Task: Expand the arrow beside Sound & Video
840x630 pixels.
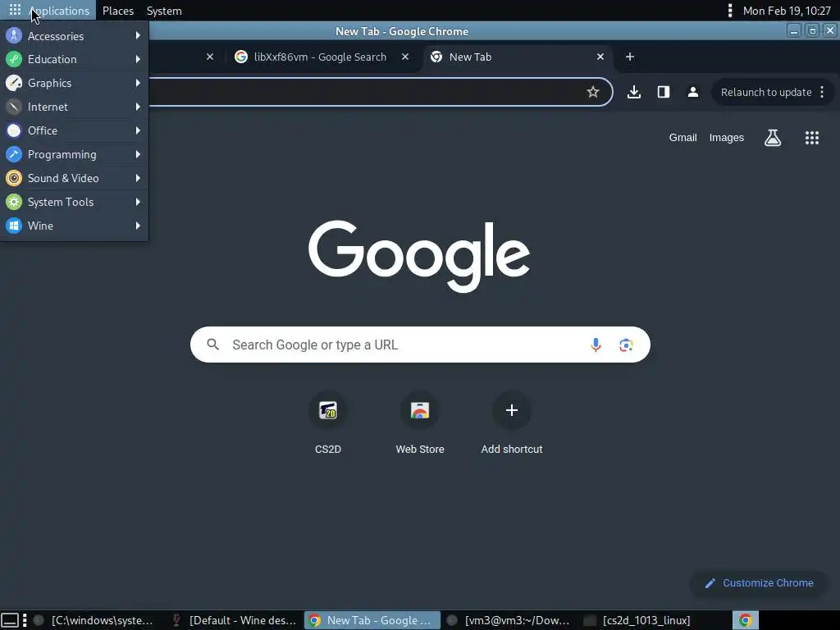Action: pos(138,178)
